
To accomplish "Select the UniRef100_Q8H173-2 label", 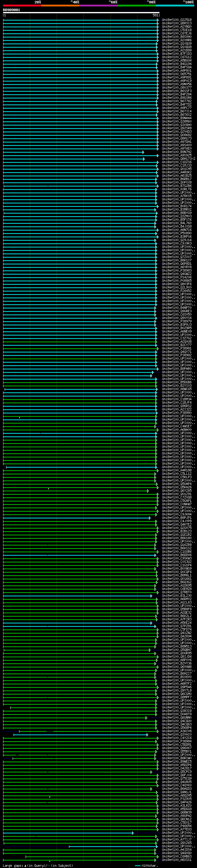I will 179,159.
